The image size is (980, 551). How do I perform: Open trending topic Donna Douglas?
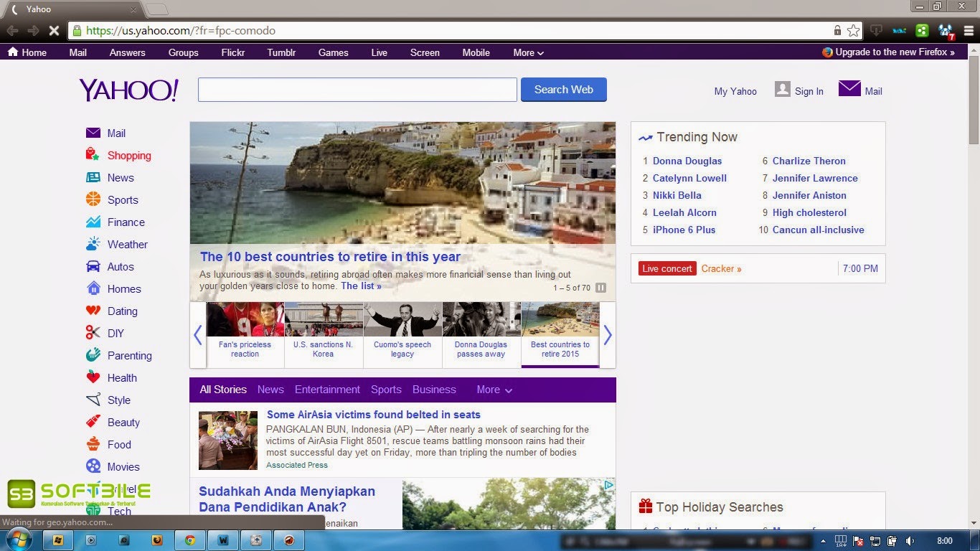(687, 161)
